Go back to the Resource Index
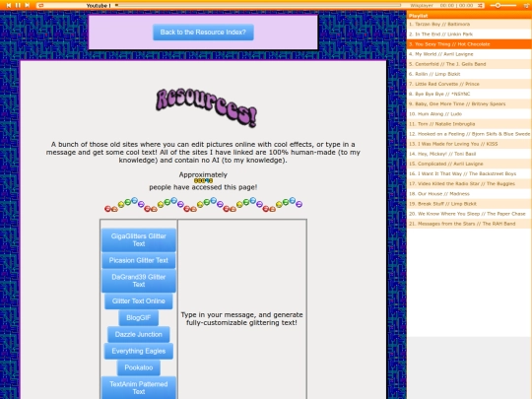Screen dimensions: 532x399 203,33
